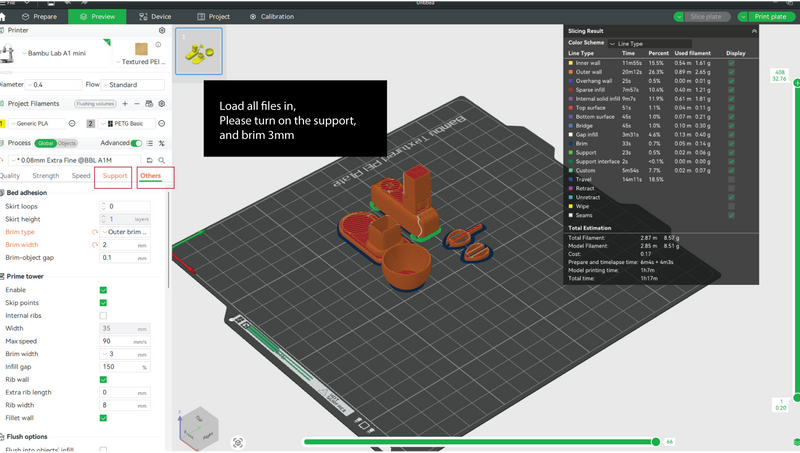Search process settings with magnifier icon
This screenshot has height=453, width=800.
[162, 160]
